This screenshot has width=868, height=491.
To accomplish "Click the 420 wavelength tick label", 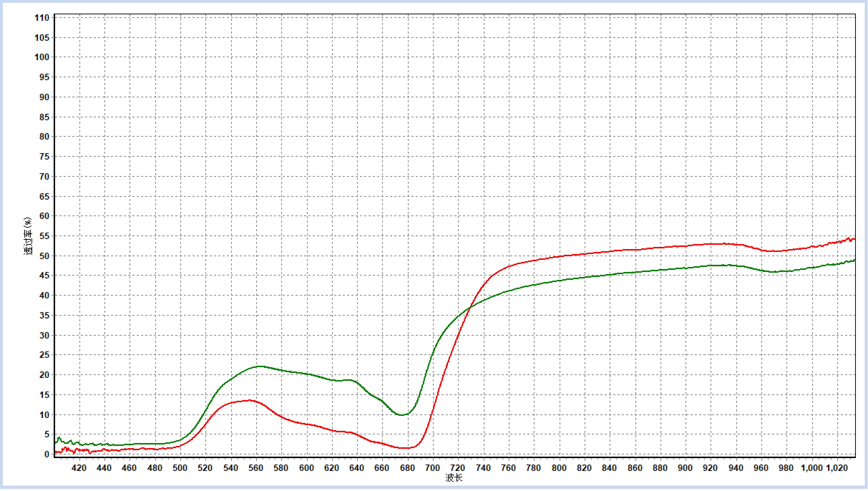I will [x=79, y=468].
